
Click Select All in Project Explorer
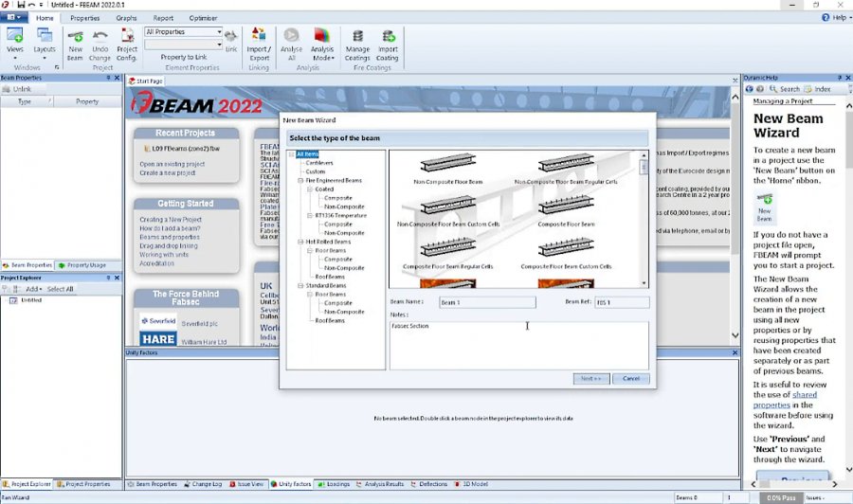click(x=60, y=289)
